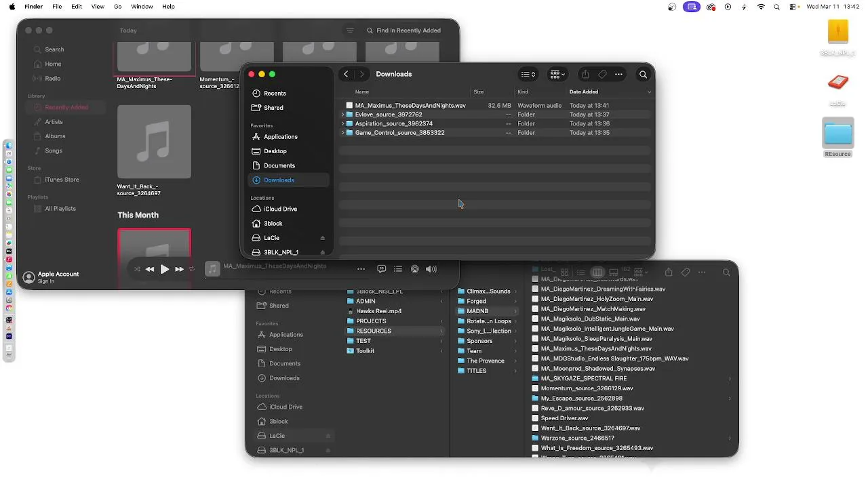This screenshot has height=488, width=868.
Task: Select Want_It_Back_-source_3264697 thumbnail in Music
Action: 154,142
